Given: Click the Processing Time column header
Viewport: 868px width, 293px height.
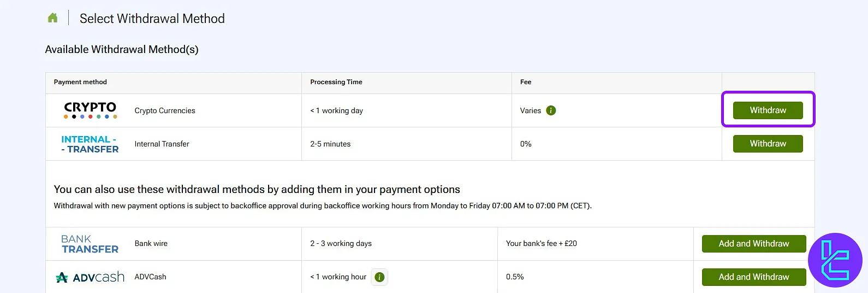Looking at the screenshot, I should (x=336, y=82).
